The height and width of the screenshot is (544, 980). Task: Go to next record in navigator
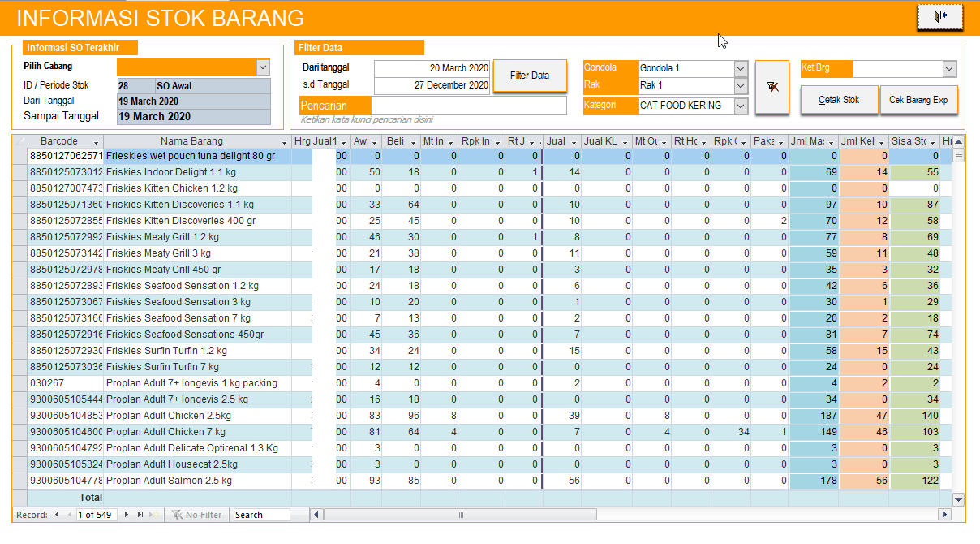[126, 515]
